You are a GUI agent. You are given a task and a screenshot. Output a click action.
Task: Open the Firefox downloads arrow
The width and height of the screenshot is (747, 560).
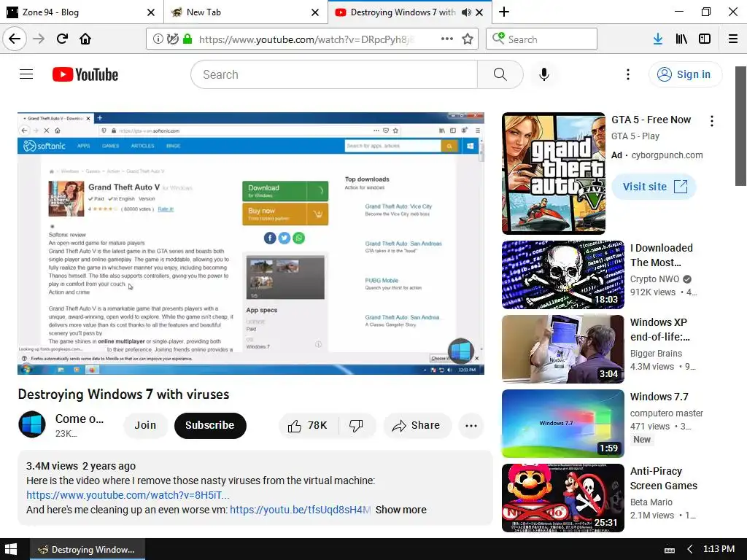point(658,39)
